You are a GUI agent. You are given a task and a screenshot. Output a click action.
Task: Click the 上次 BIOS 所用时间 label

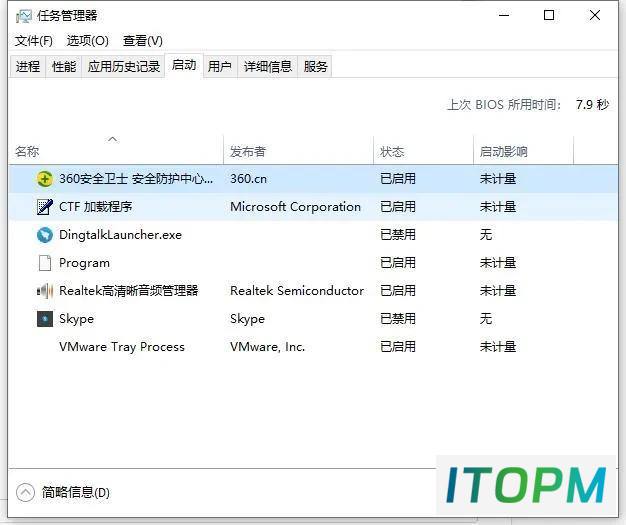coord(504,105)
